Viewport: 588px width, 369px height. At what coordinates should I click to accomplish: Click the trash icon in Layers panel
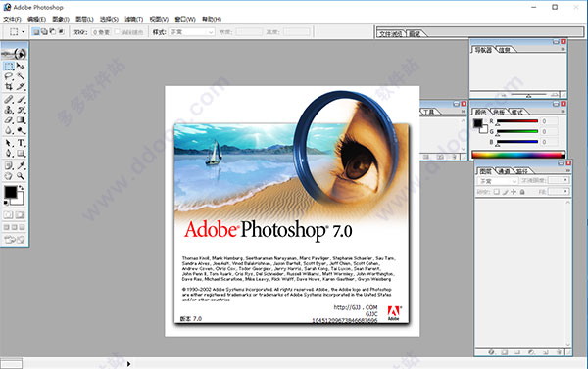click(x=559, y=352)
